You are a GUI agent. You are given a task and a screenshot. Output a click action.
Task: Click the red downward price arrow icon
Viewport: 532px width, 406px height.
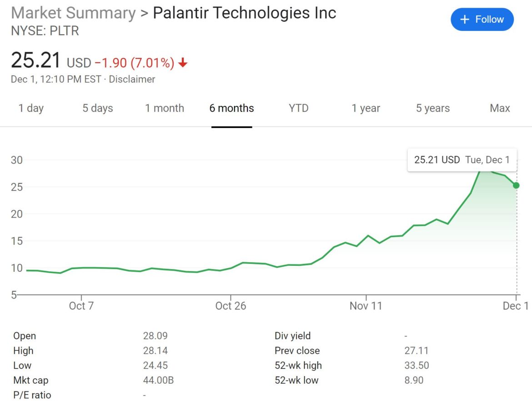181,63
